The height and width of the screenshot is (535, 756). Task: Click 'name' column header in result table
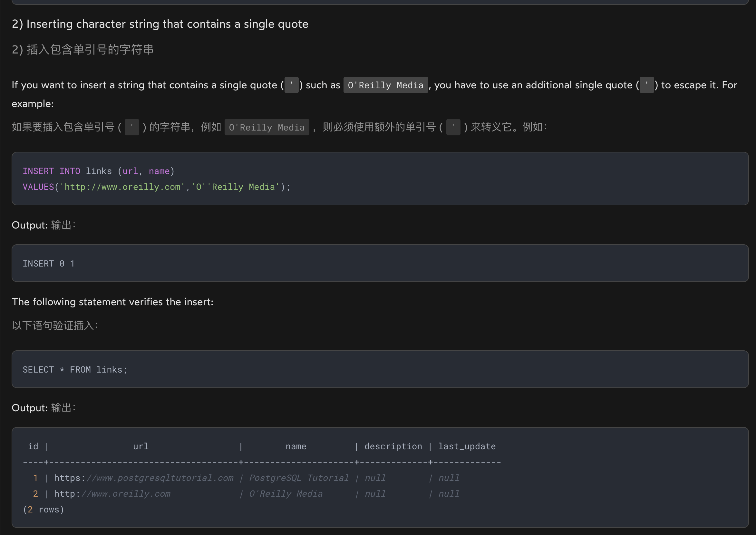296,446
